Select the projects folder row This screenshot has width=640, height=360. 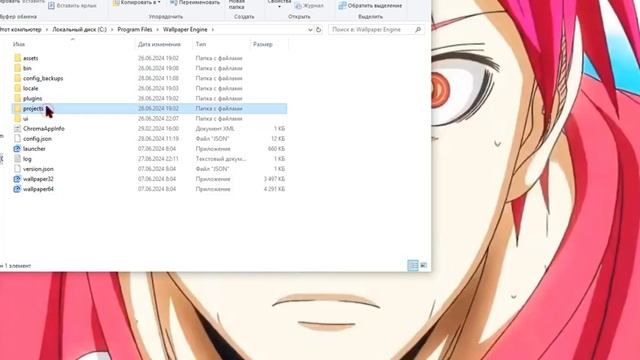click(149, 109)
